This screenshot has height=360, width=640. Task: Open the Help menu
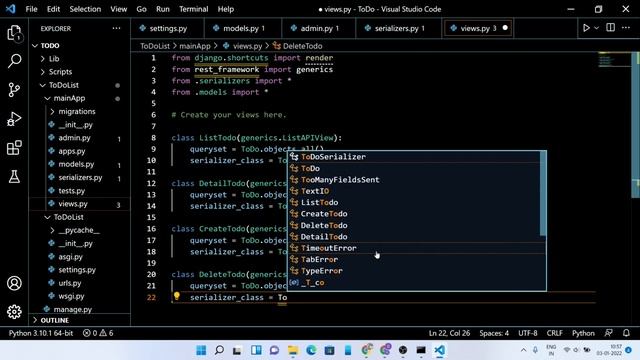[226, 9]
